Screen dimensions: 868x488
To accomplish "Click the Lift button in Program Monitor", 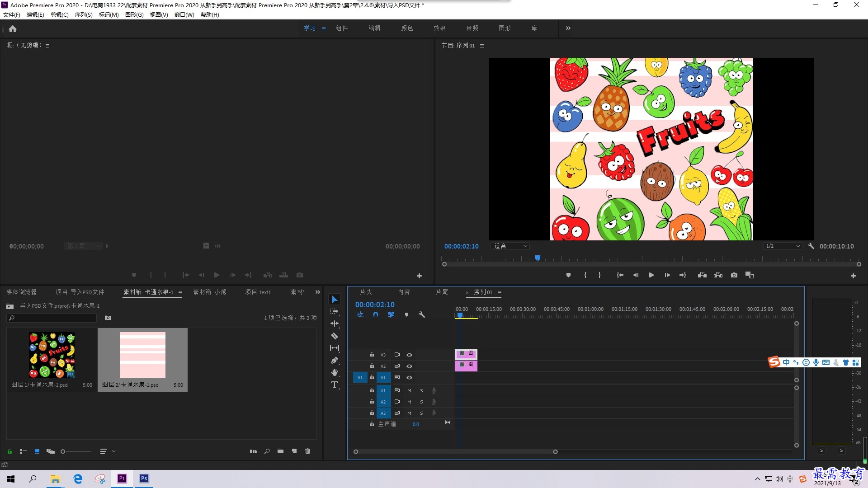I will coord(702,275).
